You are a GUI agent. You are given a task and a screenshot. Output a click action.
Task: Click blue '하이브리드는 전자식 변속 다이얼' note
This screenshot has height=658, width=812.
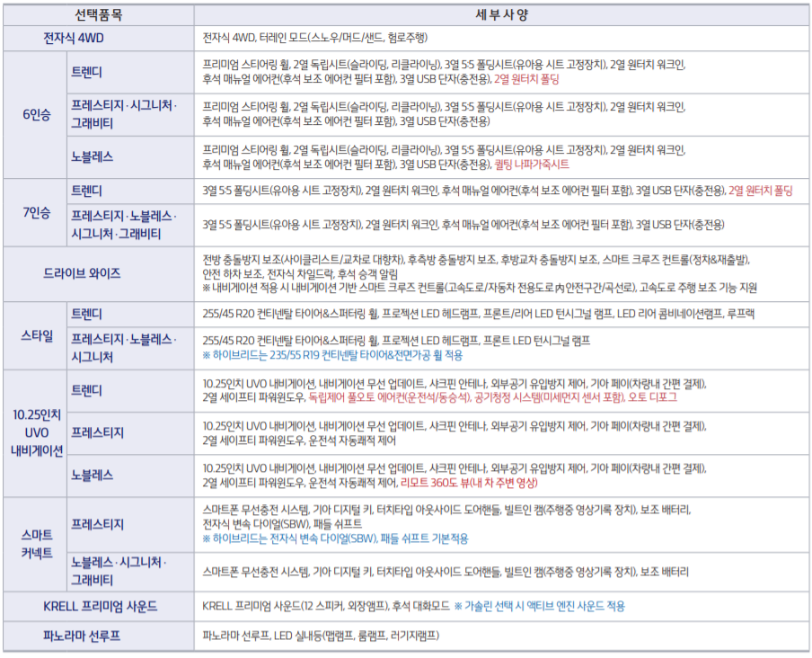coord(335,538)
